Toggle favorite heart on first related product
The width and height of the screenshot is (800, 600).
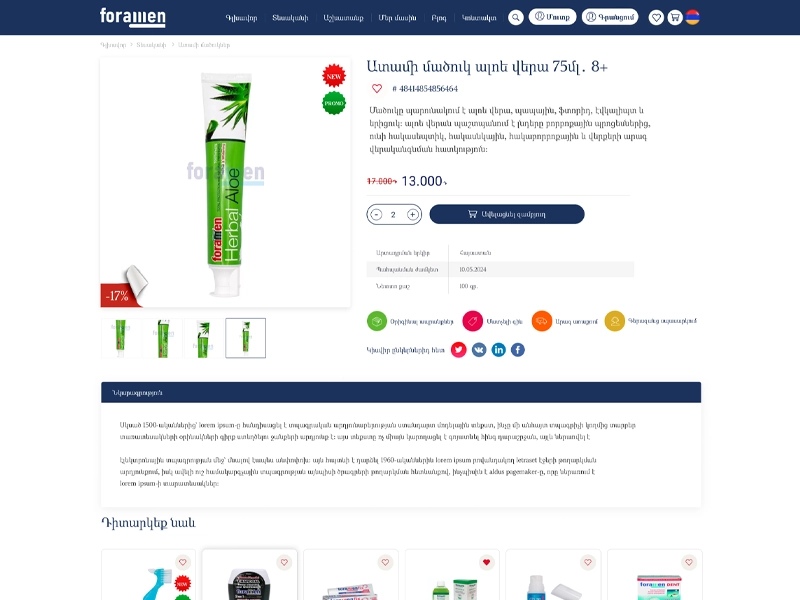click(182, 562)
